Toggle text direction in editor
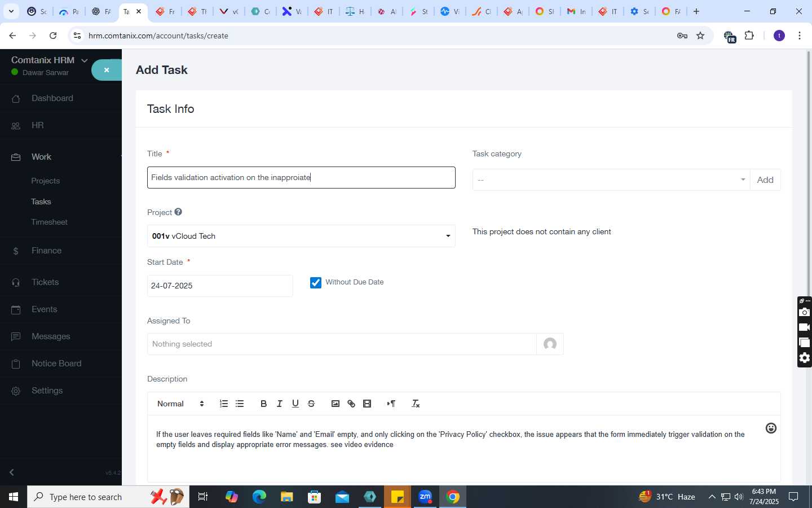 click(391, 404)
